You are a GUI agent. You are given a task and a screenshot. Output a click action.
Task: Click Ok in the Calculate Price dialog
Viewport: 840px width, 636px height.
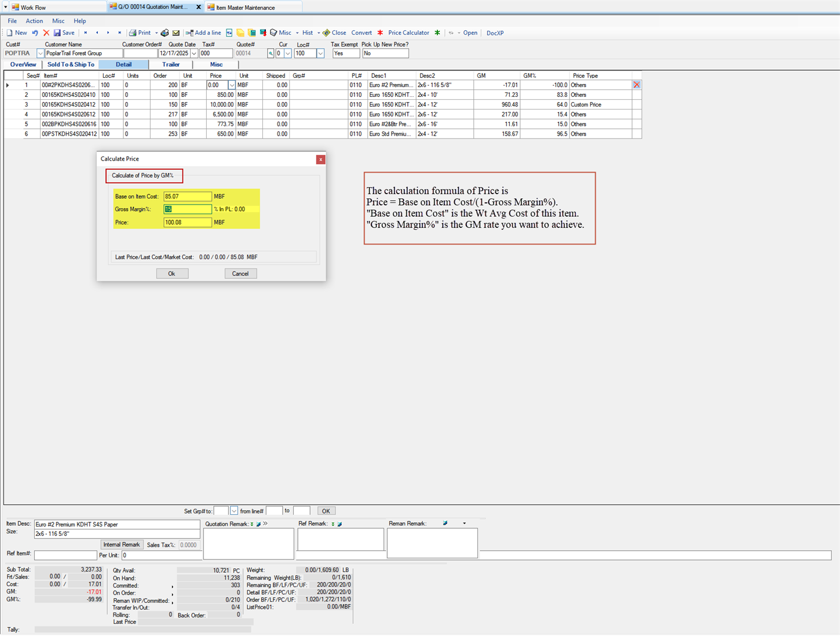click(x=172, y=273)
